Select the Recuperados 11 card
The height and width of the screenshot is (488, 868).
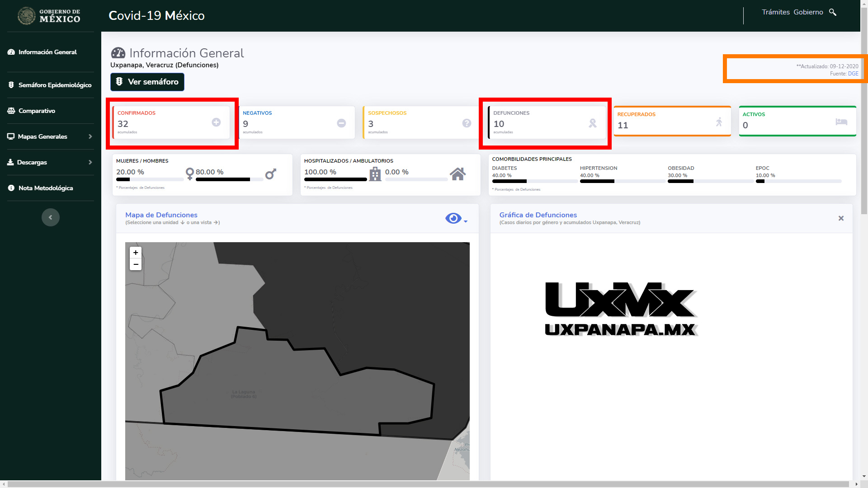coord(672,121)
